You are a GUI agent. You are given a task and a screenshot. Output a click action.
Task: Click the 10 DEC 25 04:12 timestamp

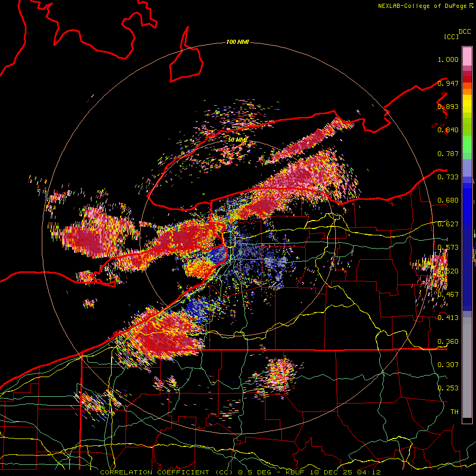pos(345,472)
